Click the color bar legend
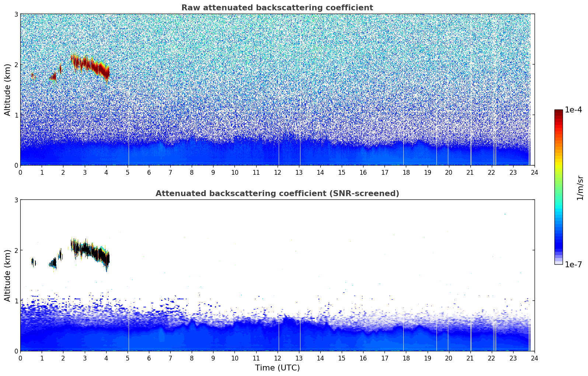The height and width of the screenshot is (376, 588). (x=559, y=187)
